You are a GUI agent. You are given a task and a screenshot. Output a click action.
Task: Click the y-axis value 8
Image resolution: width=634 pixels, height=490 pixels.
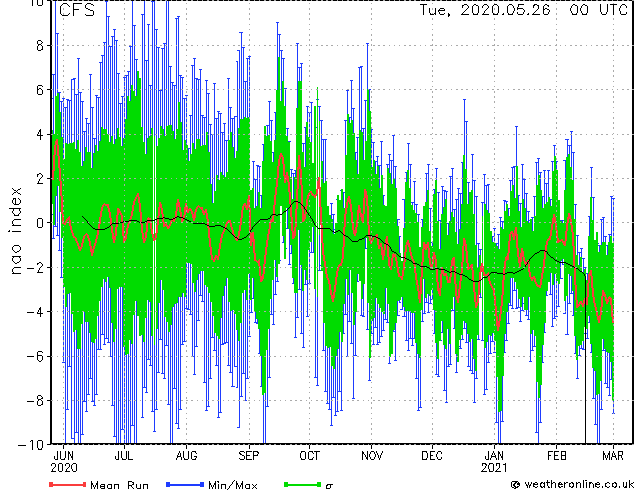tap(40, 46)
